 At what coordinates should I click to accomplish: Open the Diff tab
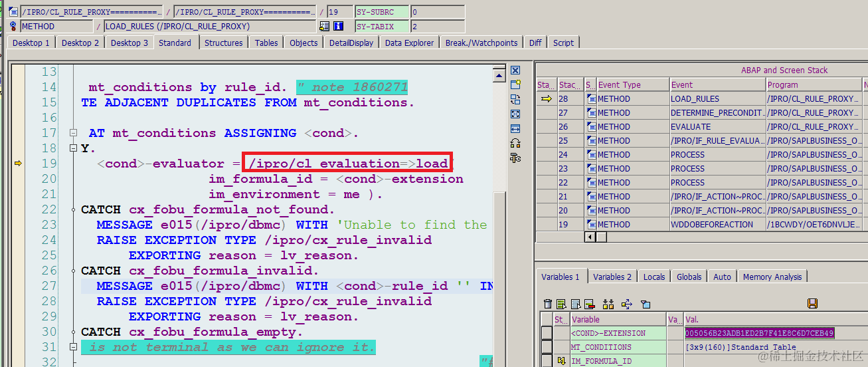pyautogui.click(x=535, y=43)
